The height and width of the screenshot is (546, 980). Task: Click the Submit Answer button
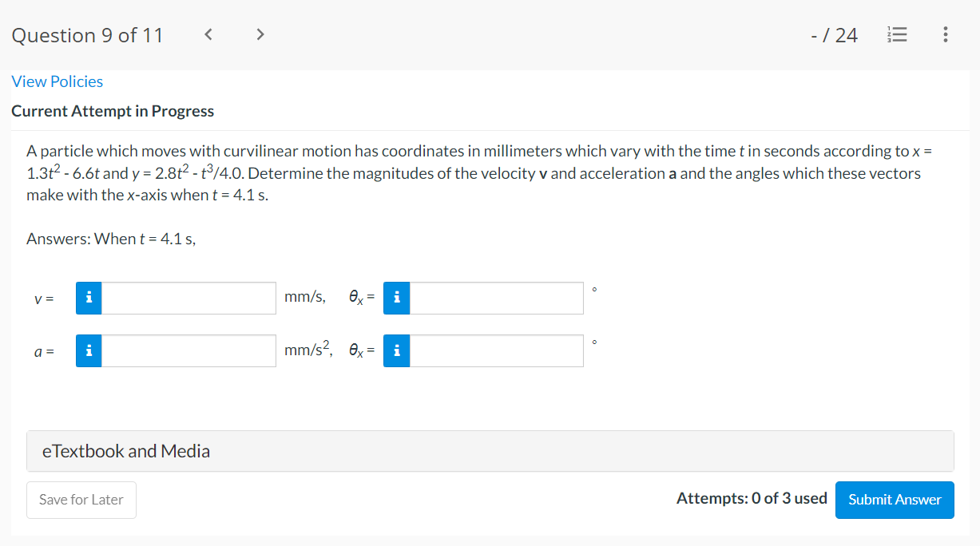895,500
